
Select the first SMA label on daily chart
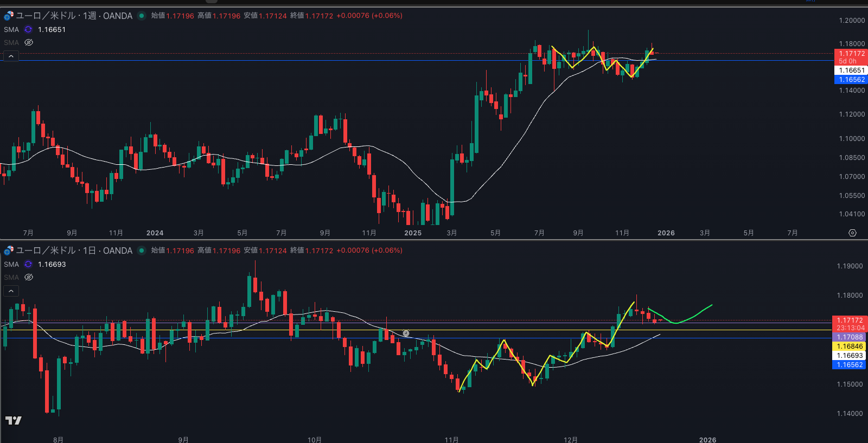coord(11,265)
